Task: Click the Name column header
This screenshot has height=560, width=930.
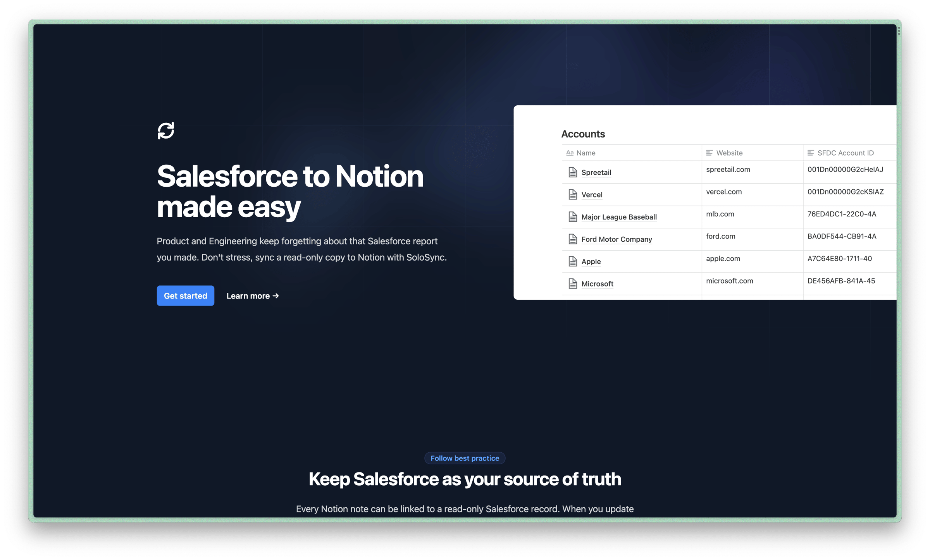Action: coord(632,153)
